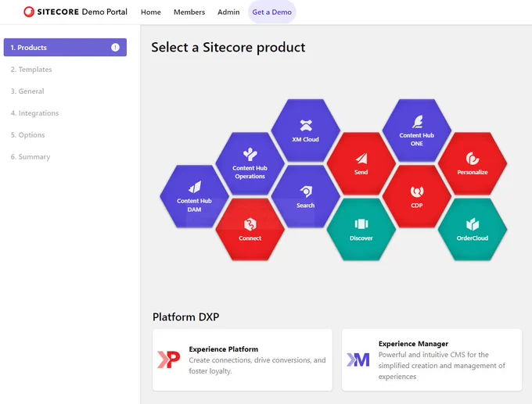This screenshot has width=532, height=404.
Task: Click the warning icon on Products step
Action: click(115, 48)
